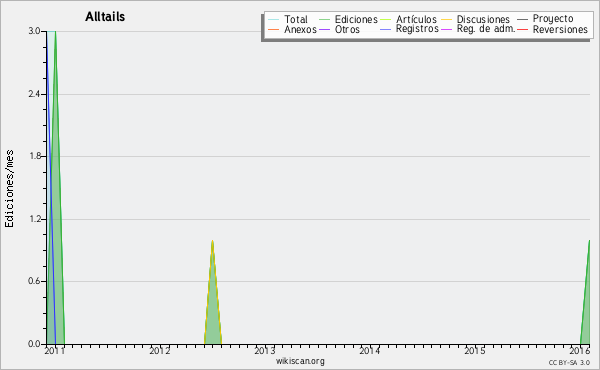This screenshot has height=370, width=600.
Task: Click the CC BY-SA 3.0 license text
Action: pyautogui.click(x=569, y=362)
